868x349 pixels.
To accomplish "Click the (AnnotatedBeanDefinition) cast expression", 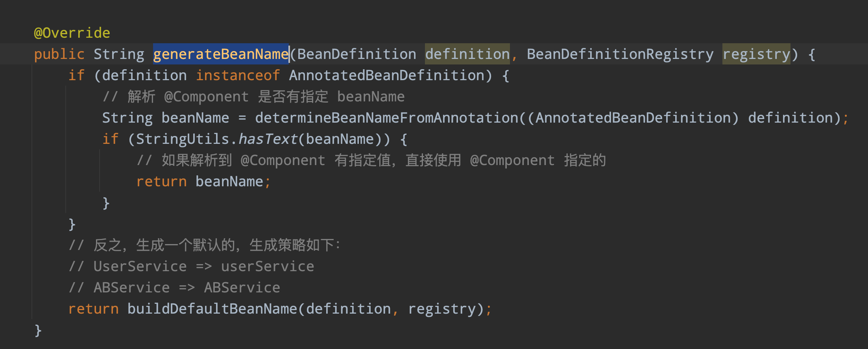I will [x=633, y=118].
